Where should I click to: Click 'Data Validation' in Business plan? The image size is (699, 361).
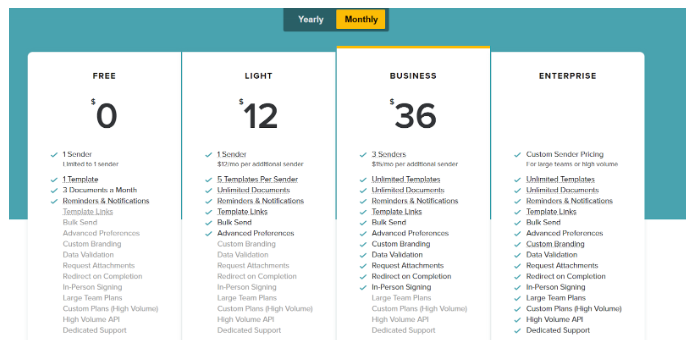pos(397,255)
